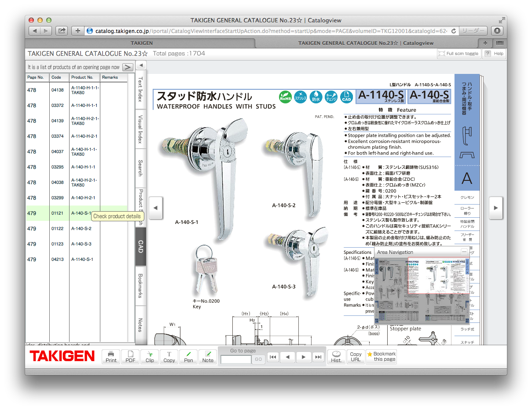
Task: Click the waterproof (防水) badge icon
Action: 316,97
